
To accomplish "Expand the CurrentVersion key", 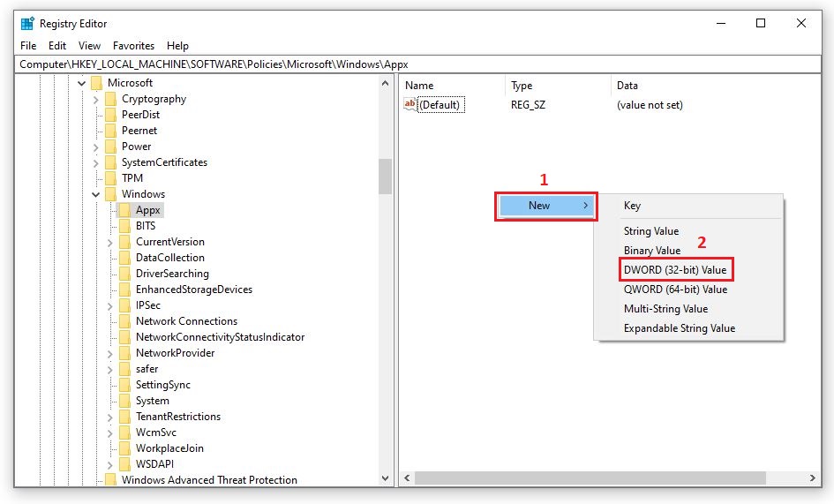I will [110, 242].
